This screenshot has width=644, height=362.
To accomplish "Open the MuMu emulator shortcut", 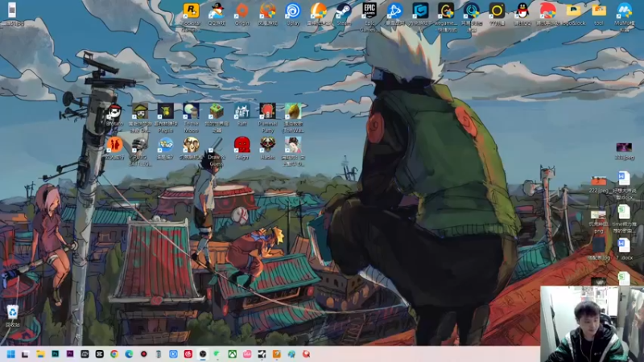I will [625, 16].
